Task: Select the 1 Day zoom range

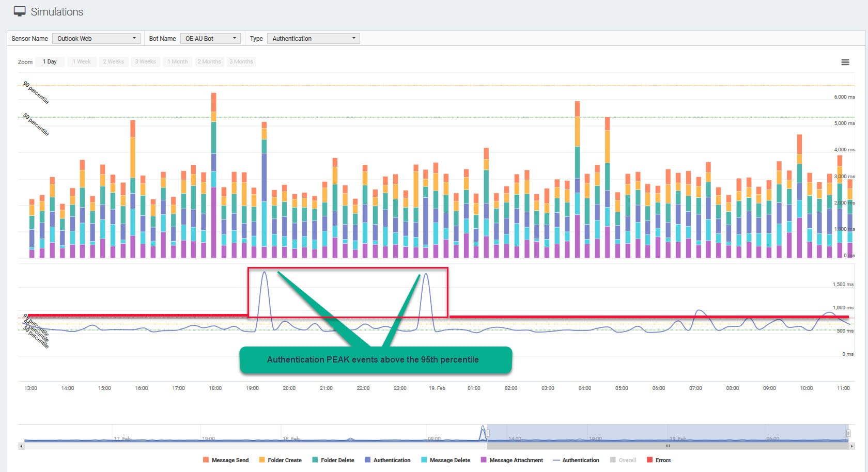Action: (x=50, y=61)
